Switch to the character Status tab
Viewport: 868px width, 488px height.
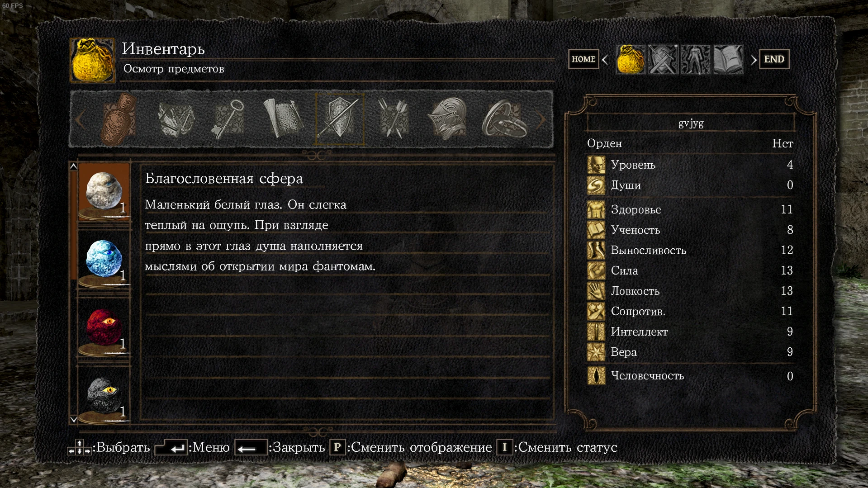(696, 59)
